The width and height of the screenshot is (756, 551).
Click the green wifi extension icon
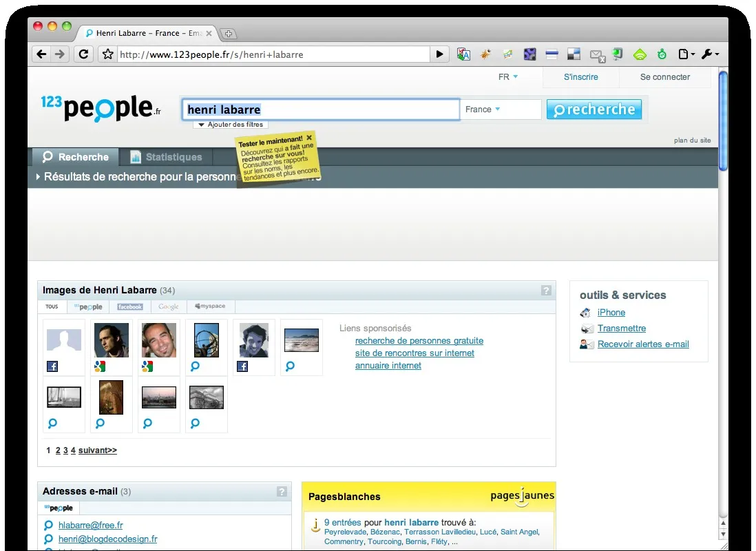point(640,54)
